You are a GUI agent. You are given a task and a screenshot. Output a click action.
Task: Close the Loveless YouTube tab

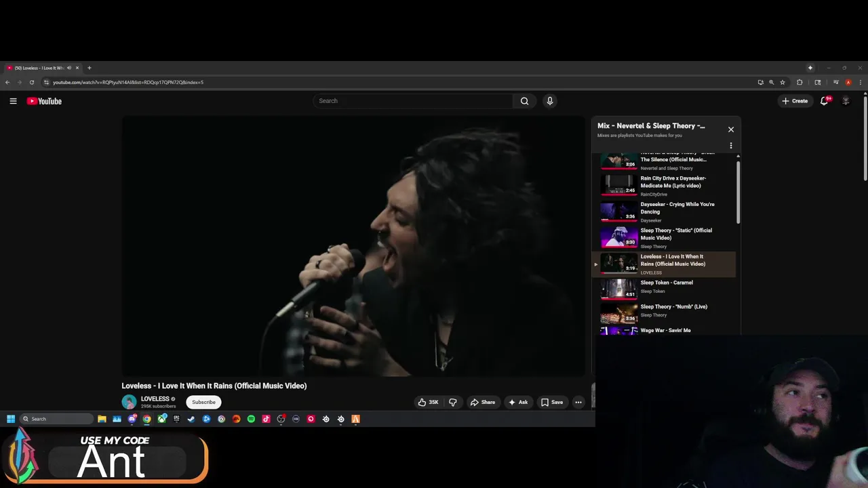click(77, 68)
